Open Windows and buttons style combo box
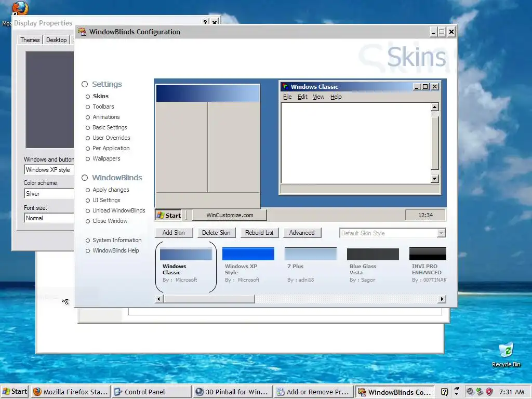This screenshot has height=399, width=532. 49,170
